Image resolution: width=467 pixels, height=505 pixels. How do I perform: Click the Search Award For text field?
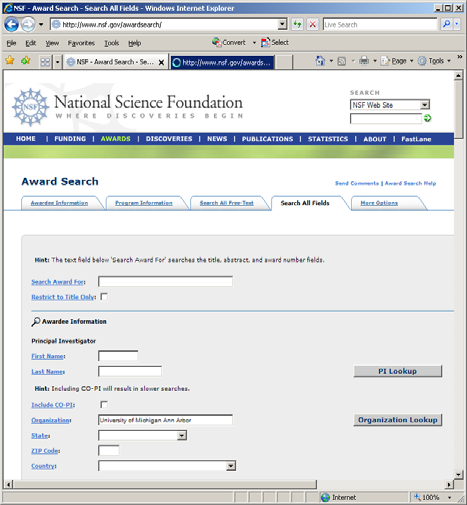click(x=165, y=282)
